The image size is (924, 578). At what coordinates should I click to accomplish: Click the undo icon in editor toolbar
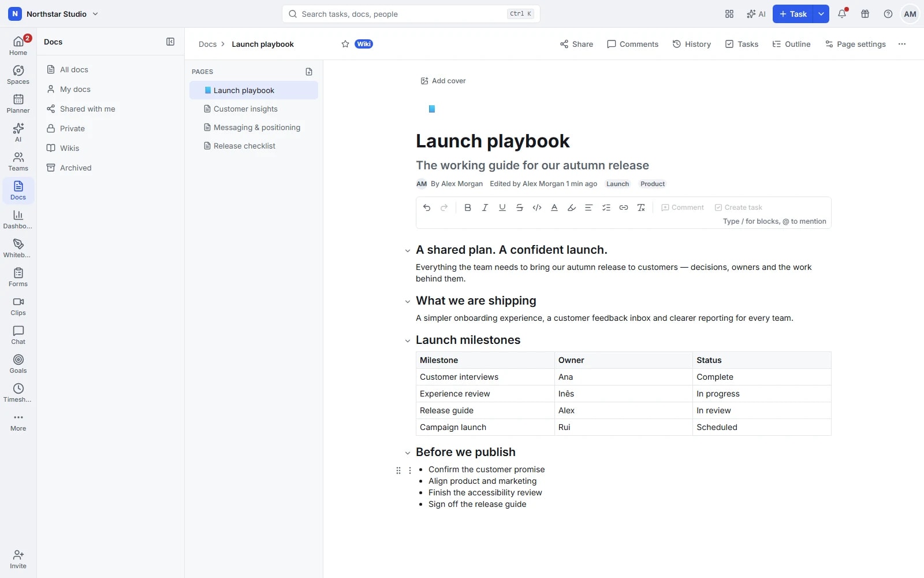point(427,208)
